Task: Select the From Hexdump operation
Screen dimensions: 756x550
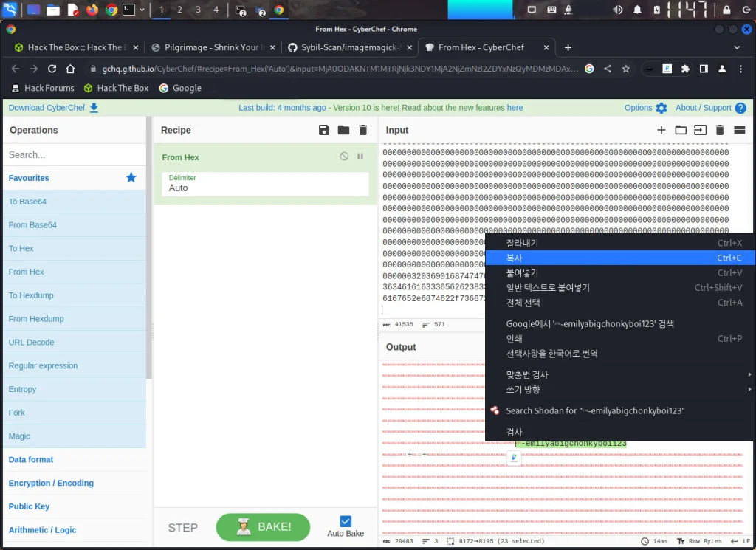Action: [x=75, y=319]
